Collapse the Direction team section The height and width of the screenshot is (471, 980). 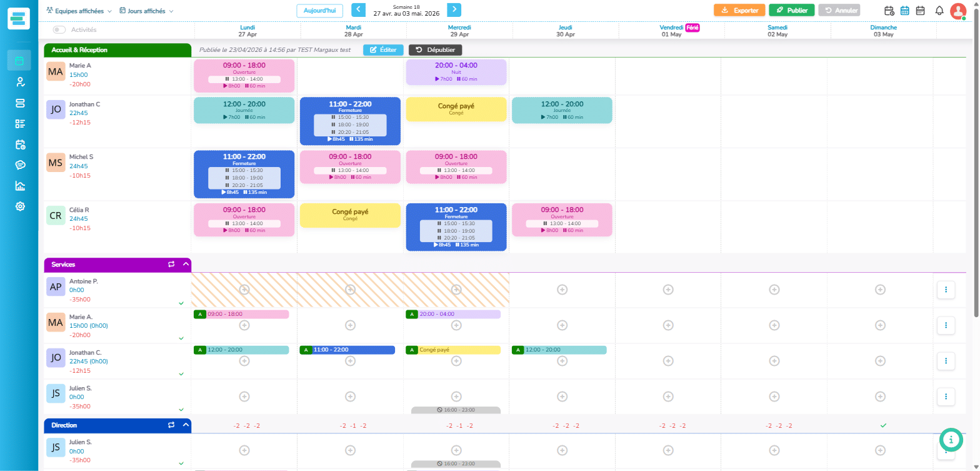pyautogui.click(x=186, y=425)
